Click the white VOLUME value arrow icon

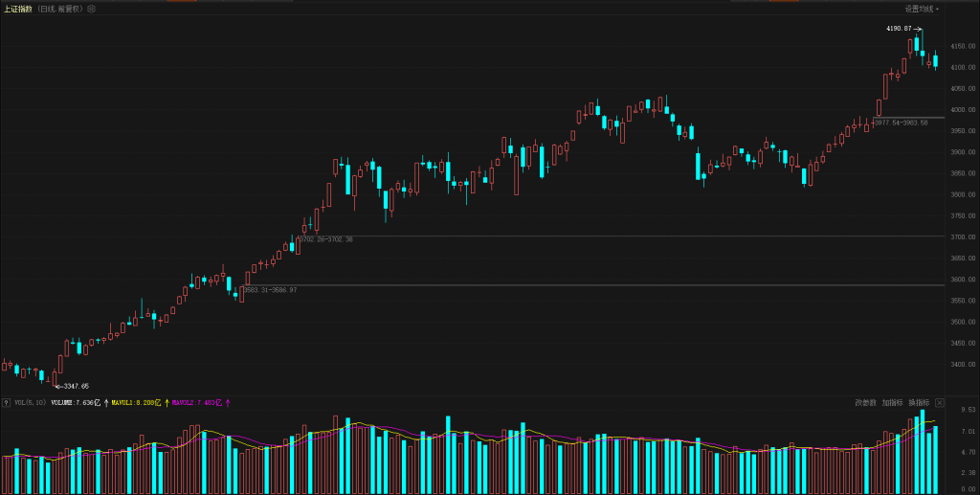pyautogui.click(x=106, y=403)
